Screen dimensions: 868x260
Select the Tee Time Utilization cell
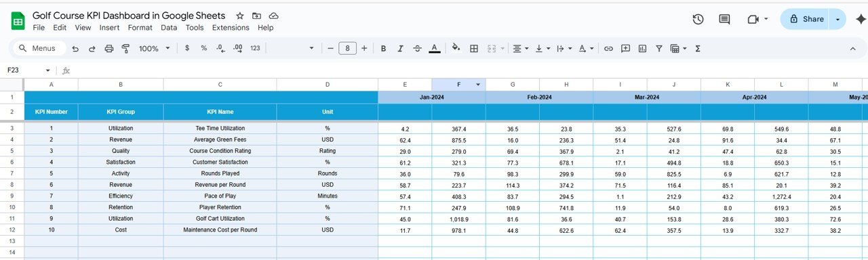click(x=220, y=128)
